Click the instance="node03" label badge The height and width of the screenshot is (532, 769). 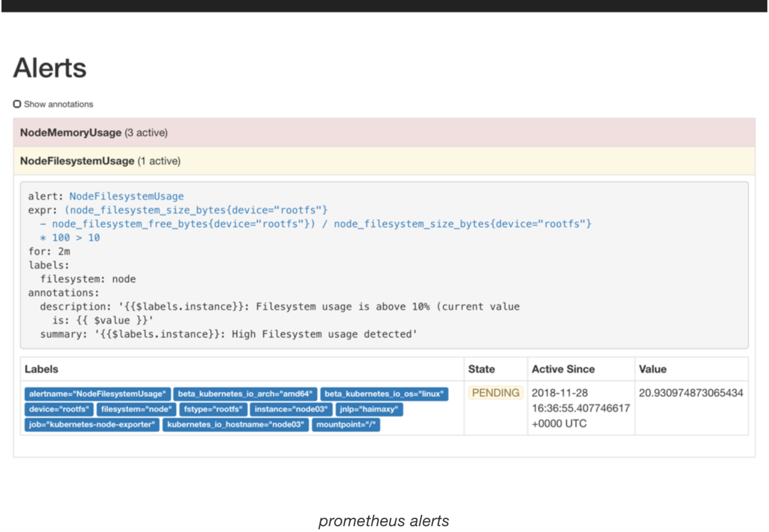pyautogui.click(x=291, y=409)
